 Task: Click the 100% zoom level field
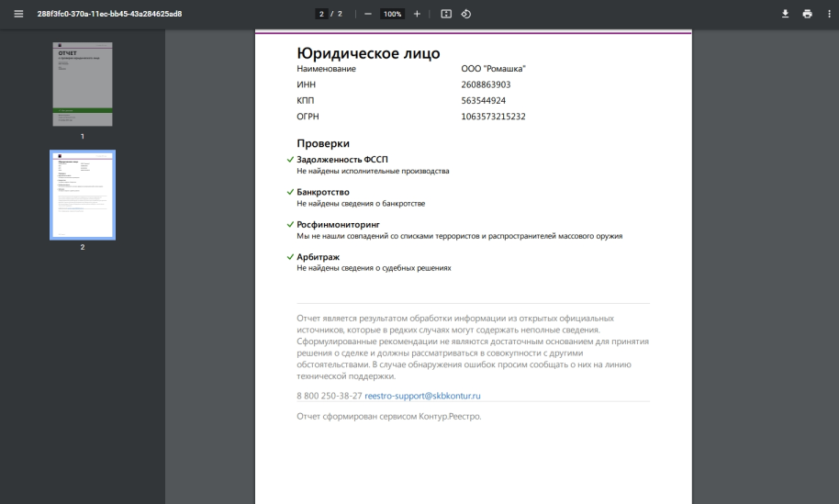point(392,14)
